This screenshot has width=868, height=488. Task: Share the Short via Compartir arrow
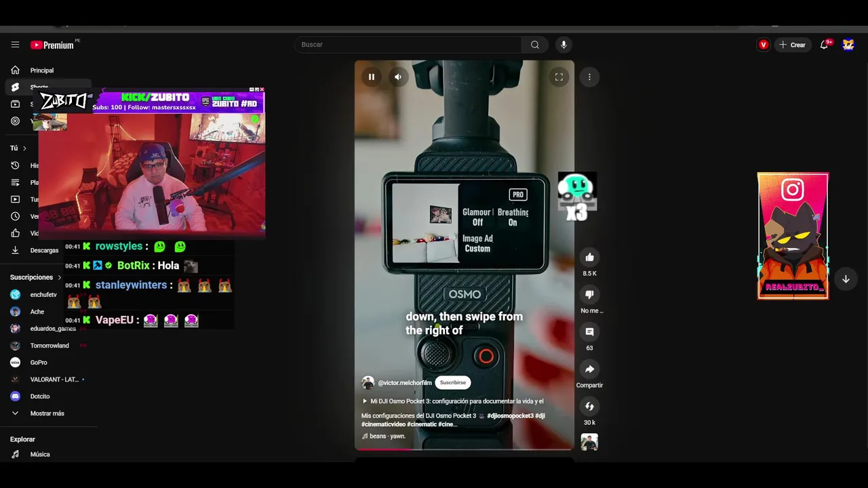[x=589, y=369]
